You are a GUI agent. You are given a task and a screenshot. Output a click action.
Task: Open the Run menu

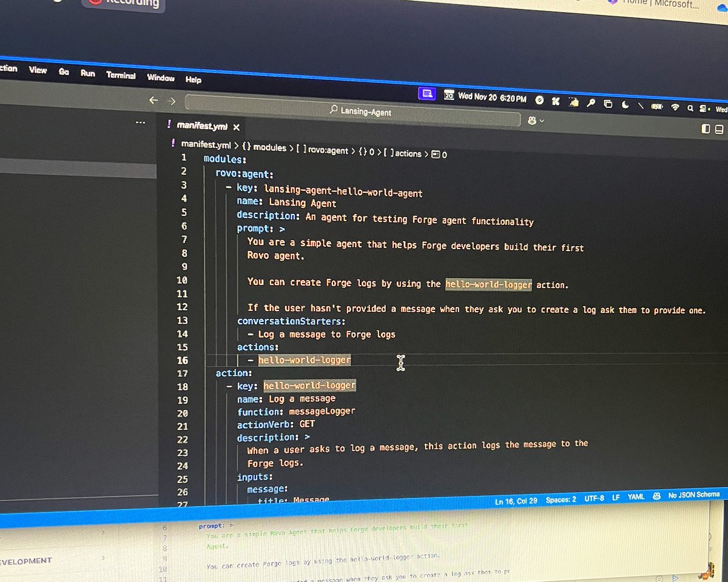click(x=88, y=73)
